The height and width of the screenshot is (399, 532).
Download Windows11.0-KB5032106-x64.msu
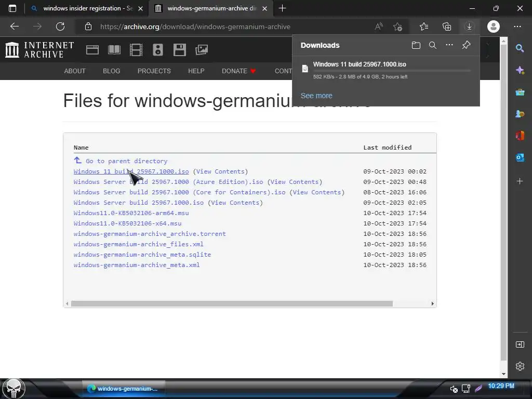tap(127, 223)
